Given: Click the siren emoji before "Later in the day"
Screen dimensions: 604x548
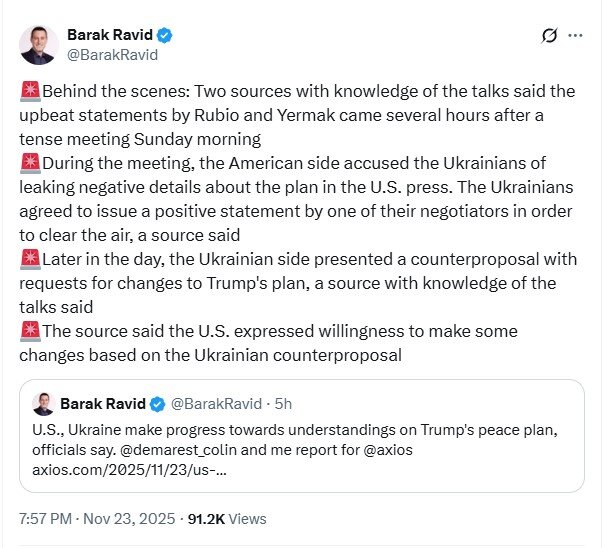Looking at the screenshot, I should tap(29, 259).
